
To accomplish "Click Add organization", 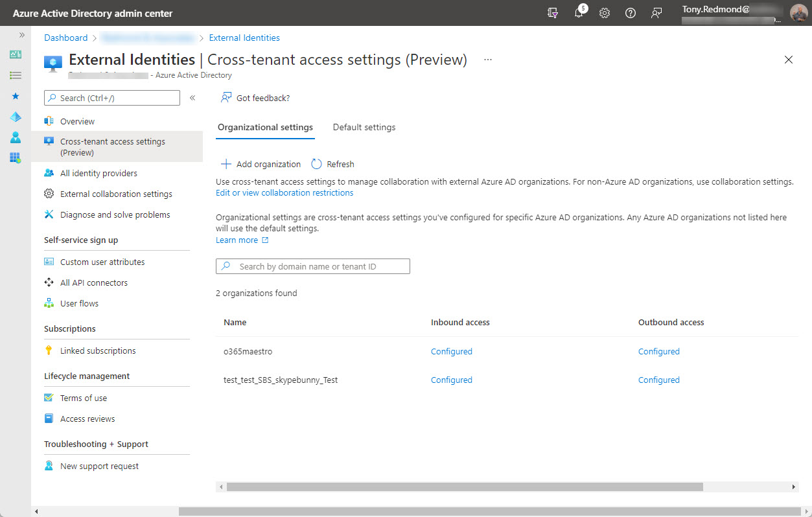I will pos(261,164).
